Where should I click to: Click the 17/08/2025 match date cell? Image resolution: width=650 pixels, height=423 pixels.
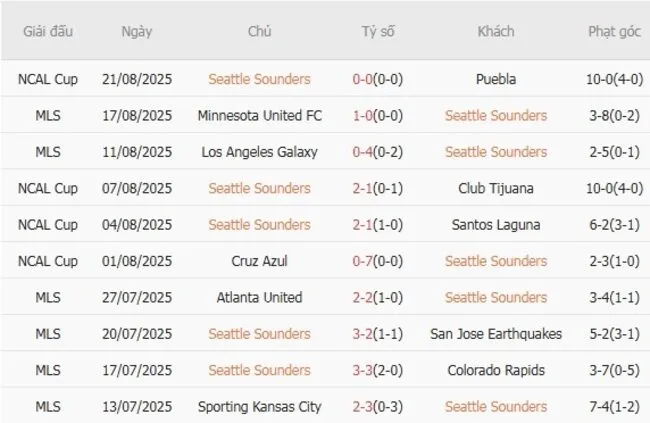(137, 116)
